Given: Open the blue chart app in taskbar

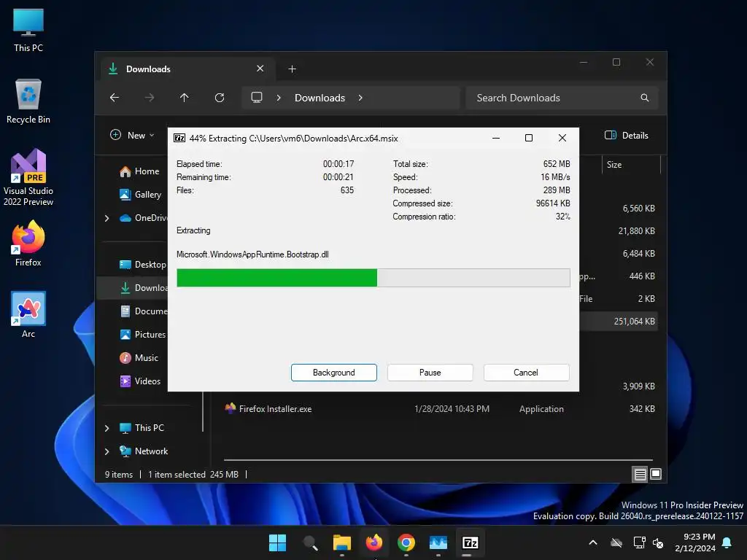Looking at the screenshot, I should (x=438, y=542).
